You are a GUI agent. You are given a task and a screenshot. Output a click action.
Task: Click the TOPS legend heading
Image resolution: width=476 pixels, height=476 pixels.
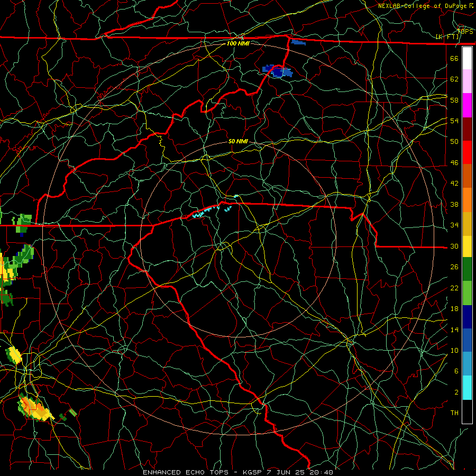(465, 32)
